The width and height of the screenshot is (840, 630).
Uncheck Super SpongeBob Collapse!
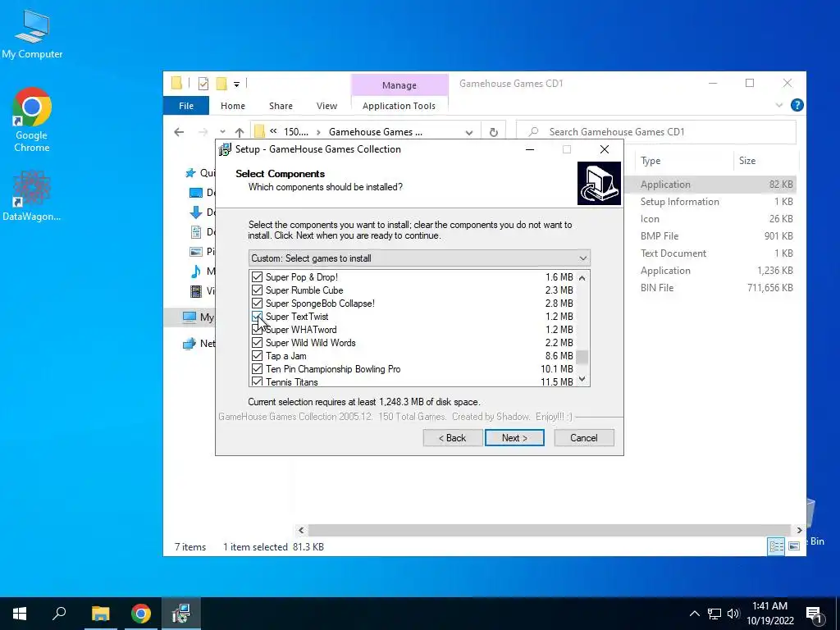tap(257, 304)
